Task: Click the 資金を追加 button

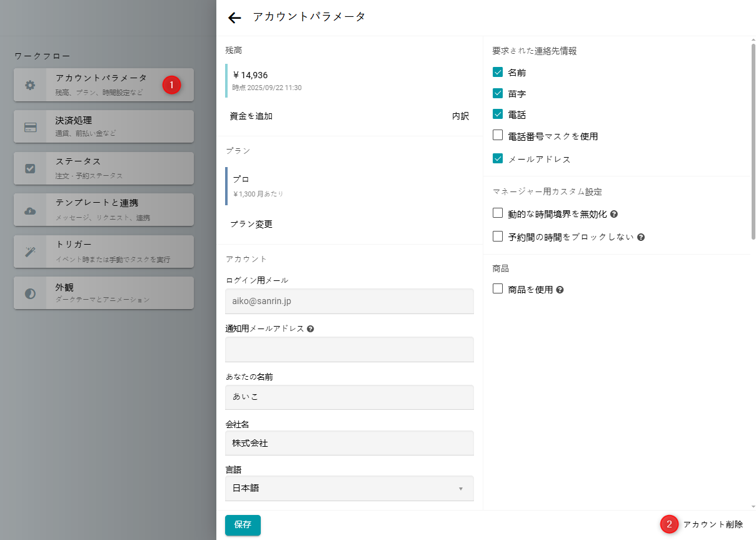Action: point(251,116)
